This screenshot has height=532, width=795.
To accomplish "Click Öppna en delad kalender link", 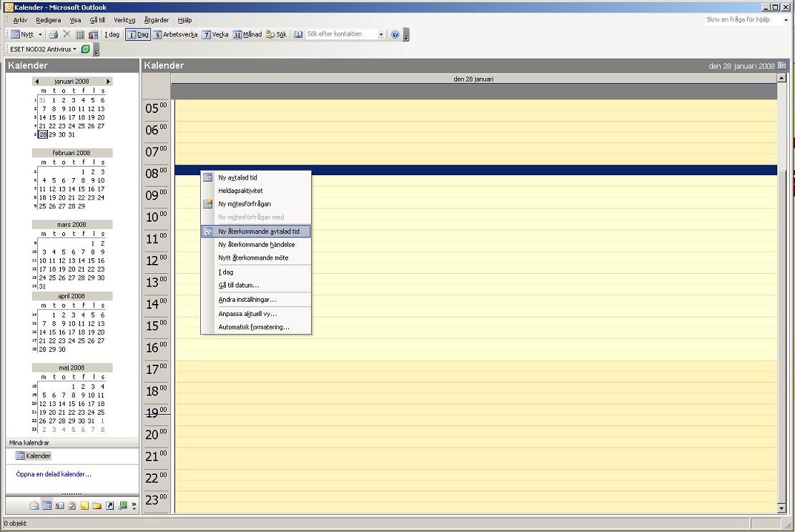I will 54,474.
